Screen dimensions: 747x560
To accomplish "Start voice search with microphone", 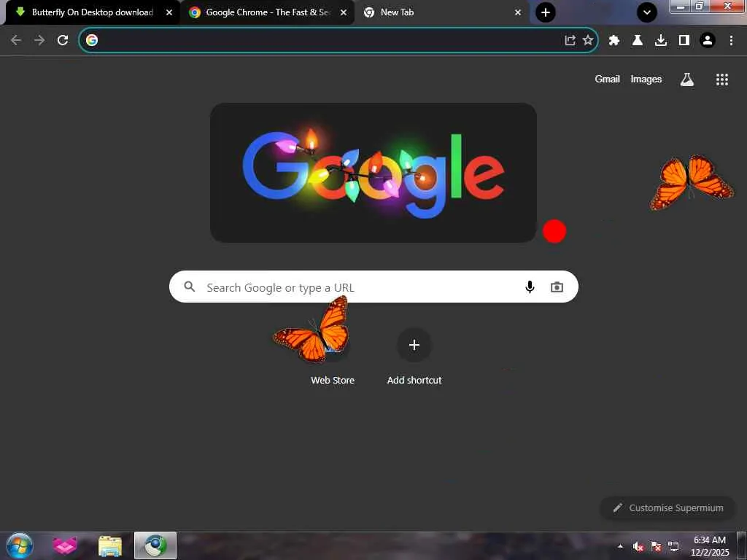I will pyautogui.click(x=530, y=287).
